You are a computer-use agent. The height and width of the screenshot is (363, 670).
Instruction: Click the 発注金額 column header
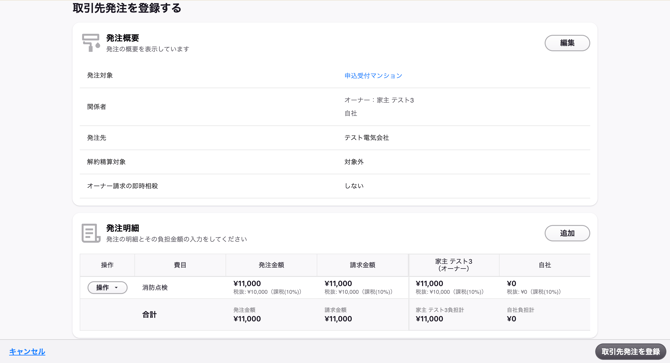click(271, 265)
